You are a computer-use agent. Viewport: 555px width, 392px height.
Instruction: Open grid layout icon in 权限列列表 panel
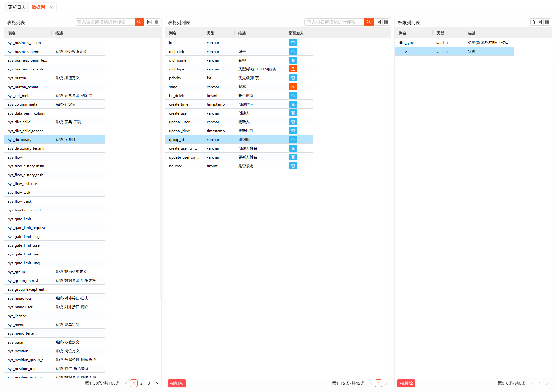tap(547, 22)
